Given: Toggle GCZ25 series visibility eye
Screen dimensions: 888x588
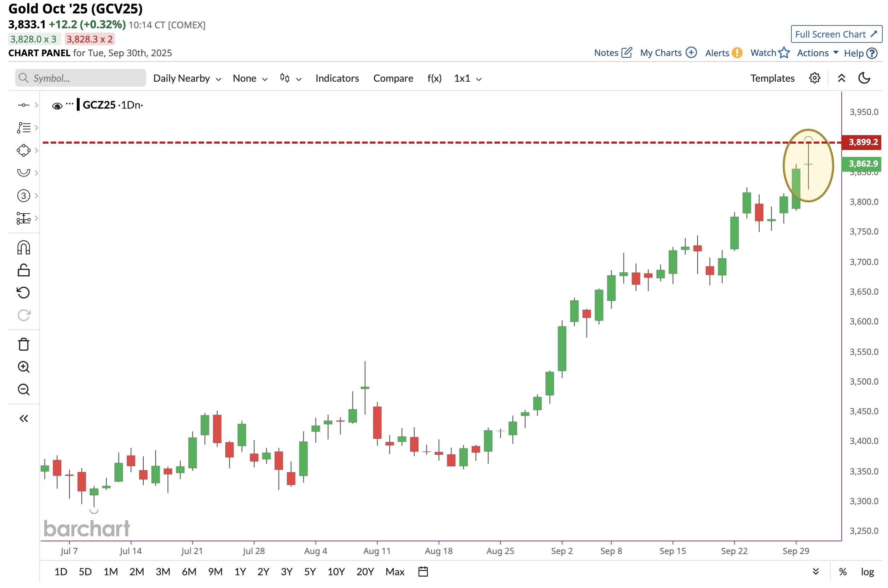Looking at the screenshot, I should click(57, 106).
